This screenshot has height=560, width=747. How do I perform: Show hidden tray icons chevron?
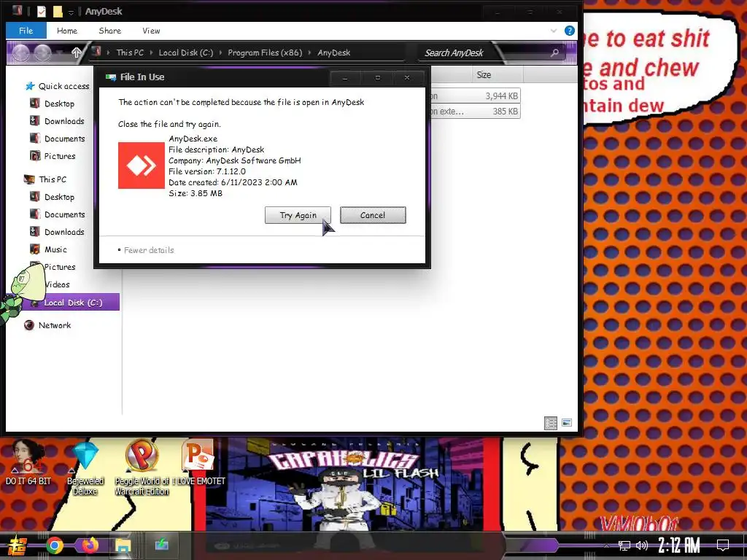[606, 545]
